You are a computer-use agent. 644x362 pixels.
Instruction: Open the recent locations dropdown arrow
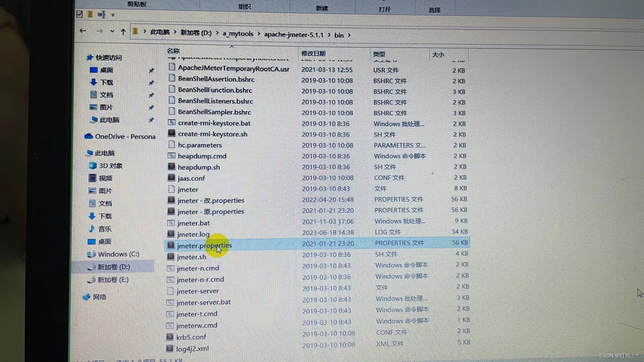[112, 32]
